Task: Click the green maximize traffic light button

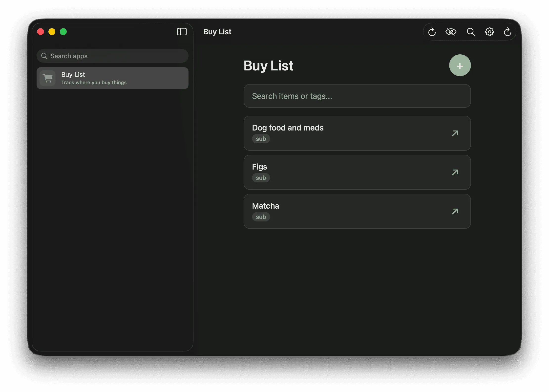Action: [63, 32]
